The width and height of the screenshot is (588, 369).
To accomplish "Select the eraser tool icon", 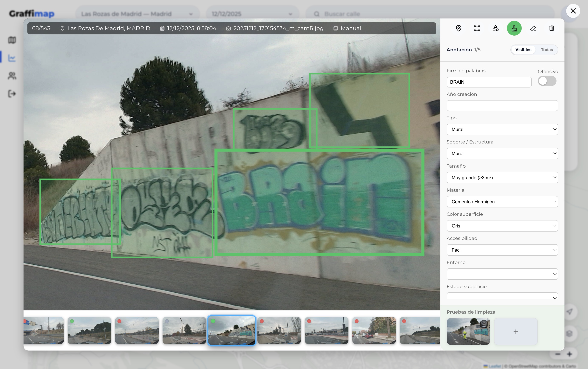I will 533,28.
